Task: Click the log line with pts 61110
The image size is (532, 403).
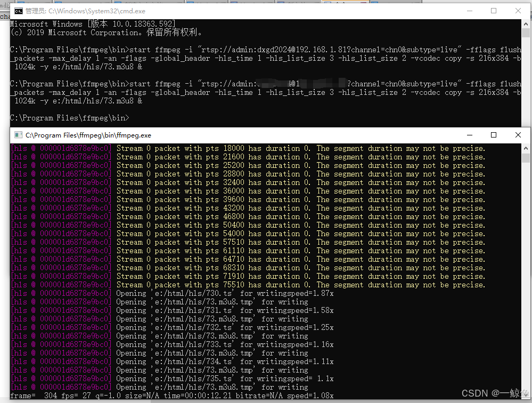Action: point(248,251)
